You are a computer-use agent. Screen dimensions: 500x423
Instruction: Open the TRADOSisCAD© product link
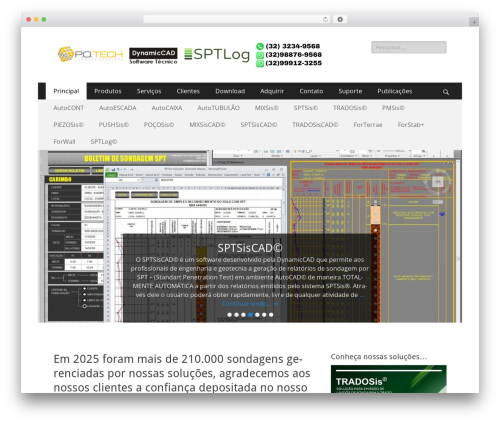tap(315, 125)
